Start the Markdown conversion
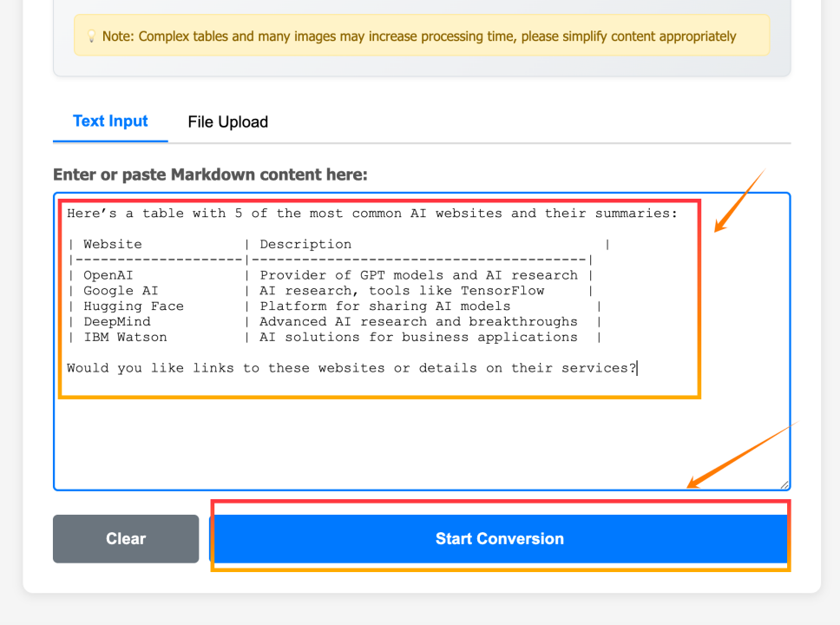Image resolution: width=840 pixels, height=625 pixels. pyautogui.click(x=500, y=539)
